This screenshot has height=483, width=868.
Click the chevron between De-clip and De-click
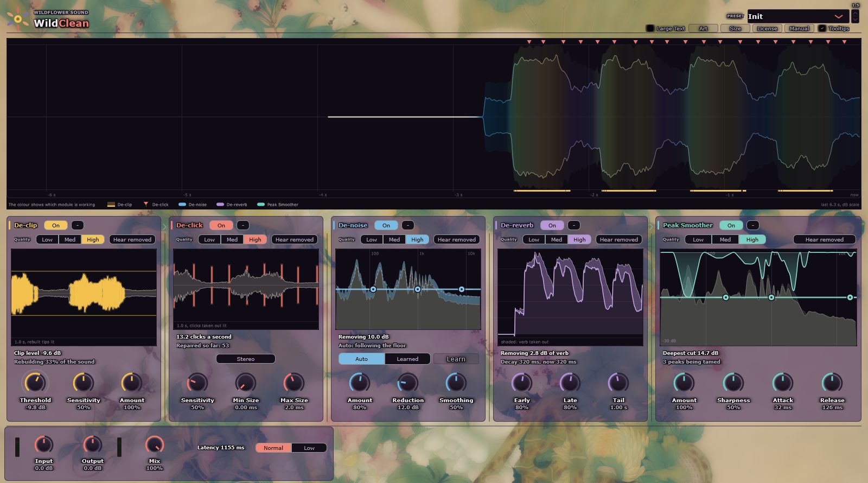(x=165, y=226)
